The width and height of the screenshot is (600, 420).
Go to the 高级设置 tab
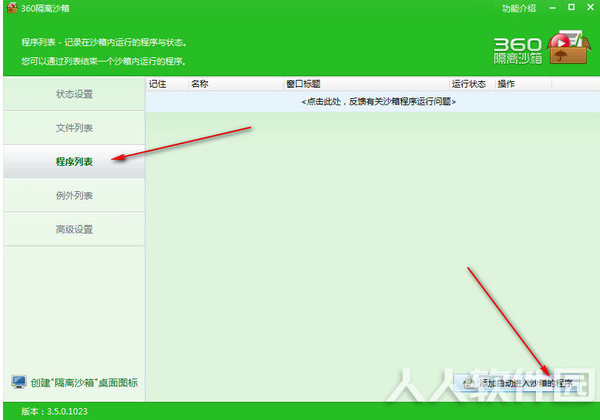[74, 229]
